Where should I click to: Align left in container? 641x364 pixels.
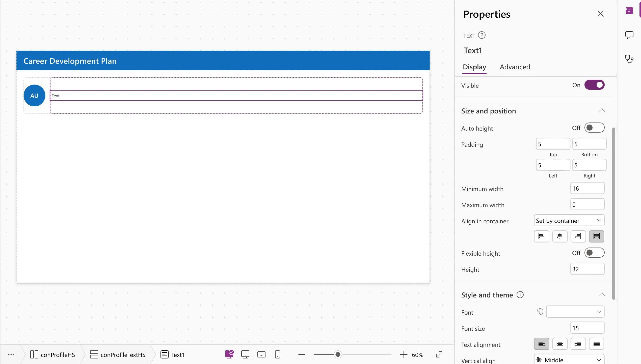(x=542, y=236)
